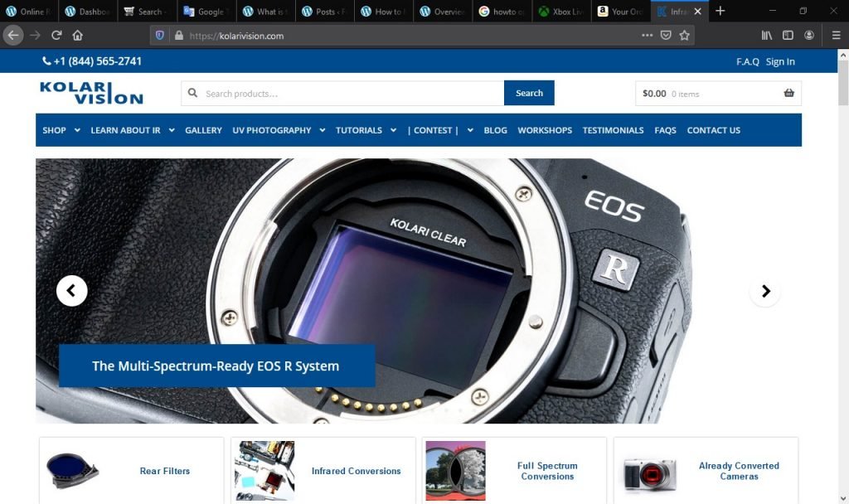This screenshot has width=849, height=504.
Task: Open the Infrared Conversions link
Action: pos(357,471)
